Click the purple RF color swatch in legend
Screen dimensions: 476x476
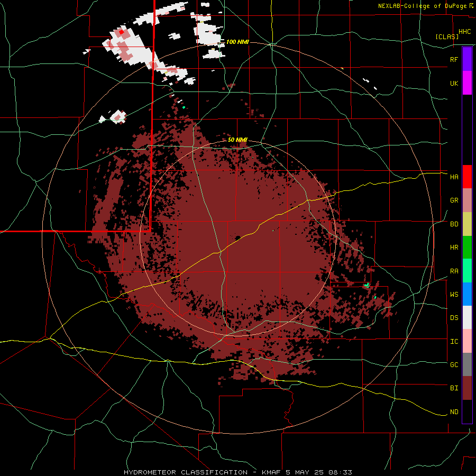click(x=467, y=59)
